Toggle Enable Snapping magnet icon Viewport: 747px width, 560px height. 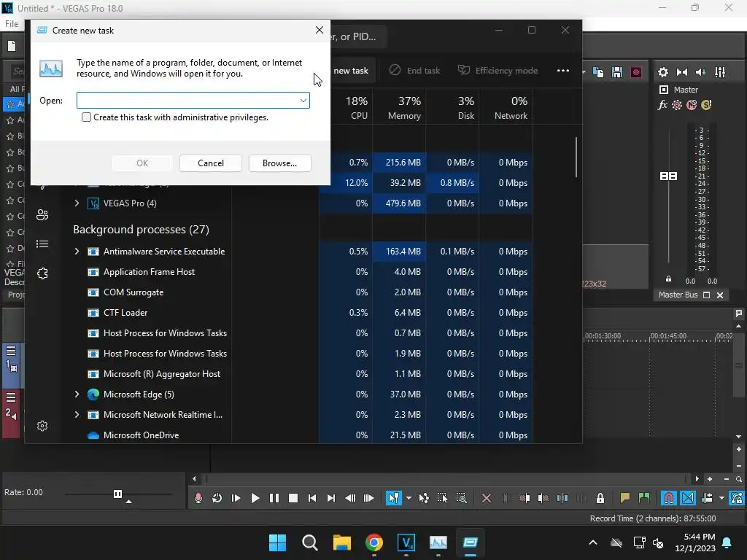pos(669,498)
